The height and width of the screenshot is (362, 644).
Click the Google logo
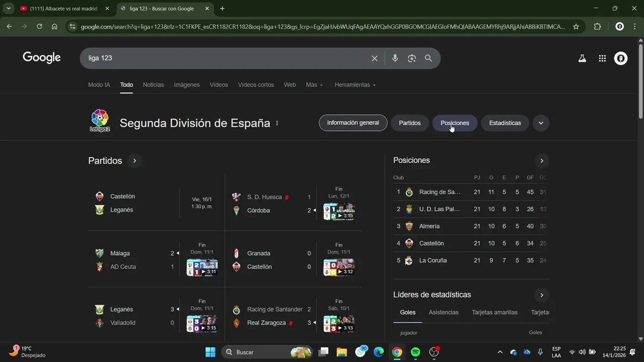[42, 58]
